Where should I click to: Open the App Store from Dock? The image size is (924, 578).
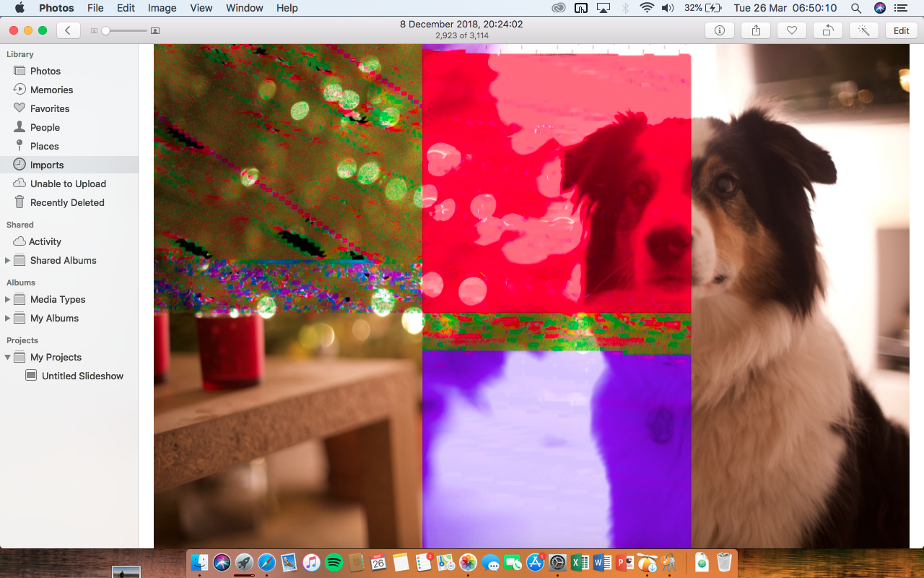tap(535, 562)
